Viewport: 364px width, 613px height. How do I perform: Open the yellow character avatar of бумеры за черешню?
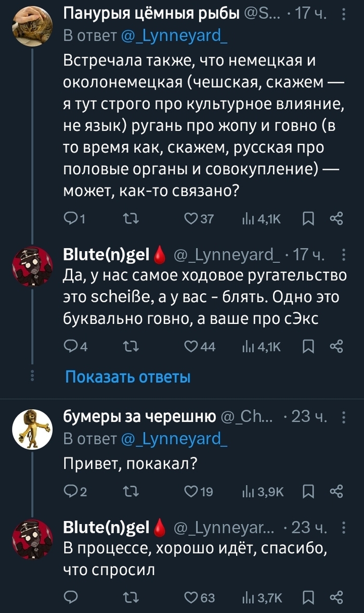pos(32,428)
